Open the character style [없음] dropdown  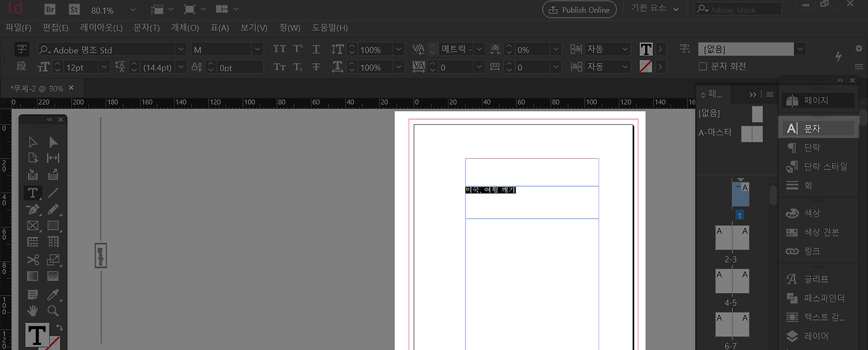click(x=800, y=50)
